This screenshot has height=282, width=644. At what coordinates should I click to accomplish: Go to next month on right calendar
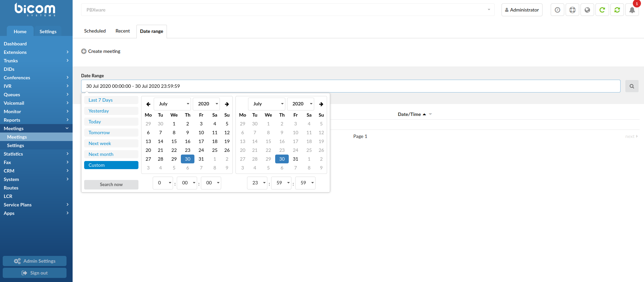click(321, 104)
